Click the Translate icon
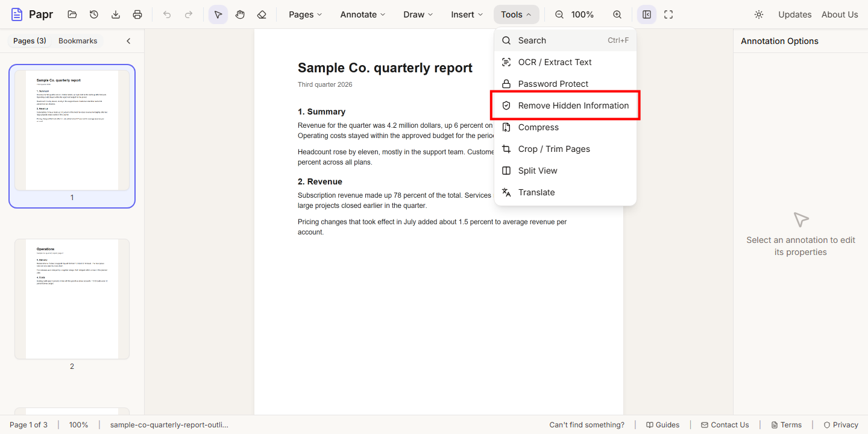This screenshot has height=434, width=868. pyautogui.click(x=506, y=192)
